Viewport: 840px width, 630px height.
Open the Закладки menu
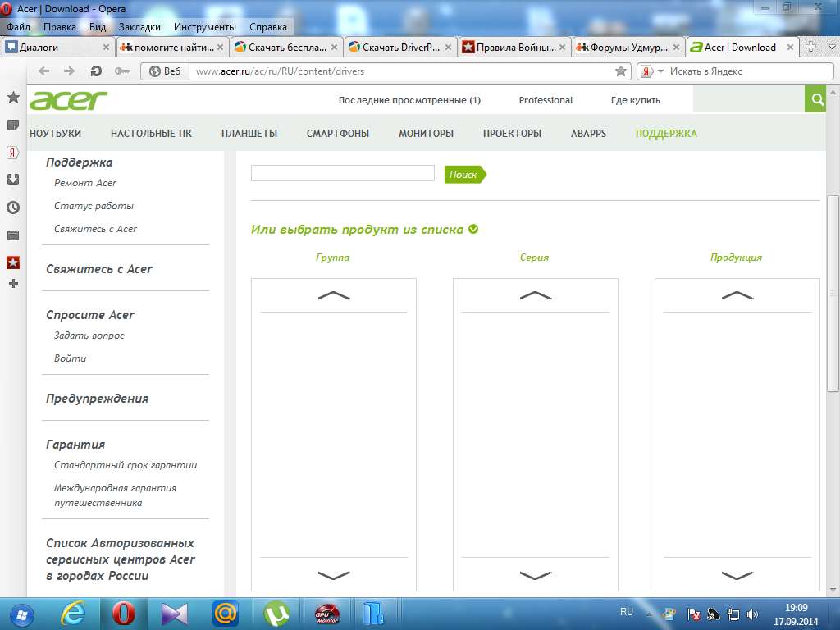[x=139, y=27]
